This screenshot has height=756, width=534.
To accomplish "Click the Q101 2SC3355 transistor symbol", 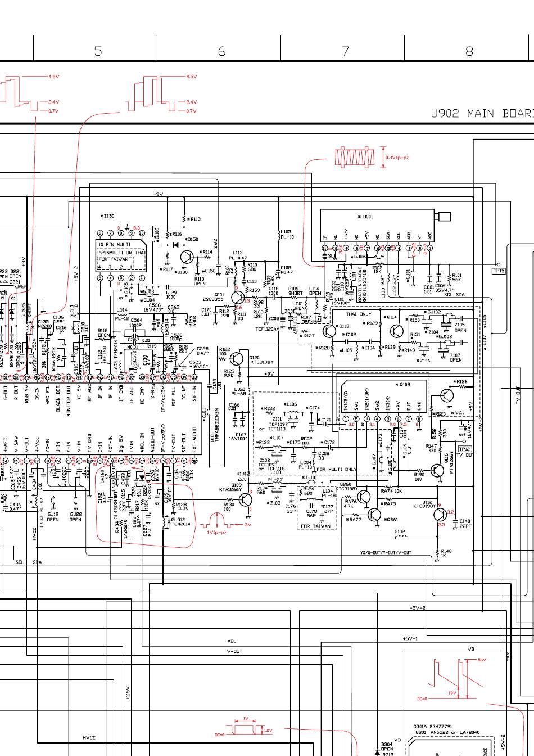I will pos(237,297).
